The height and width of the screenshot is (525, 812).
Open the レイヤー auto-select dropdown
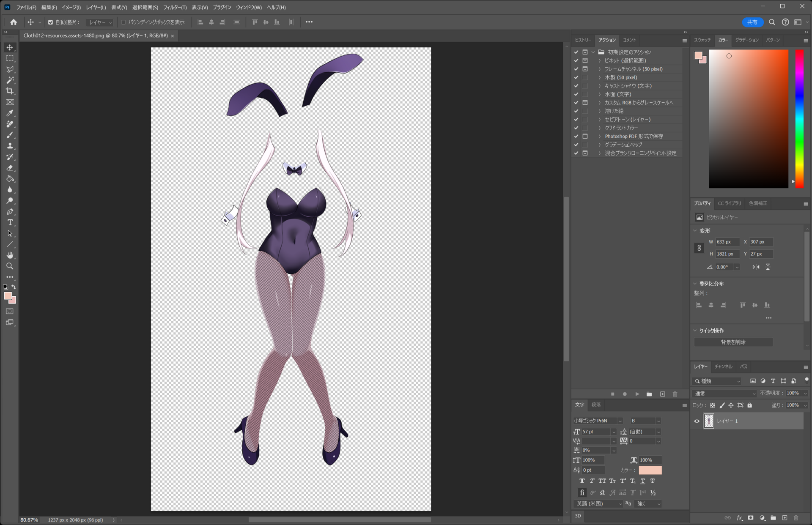tap(100, 22)
